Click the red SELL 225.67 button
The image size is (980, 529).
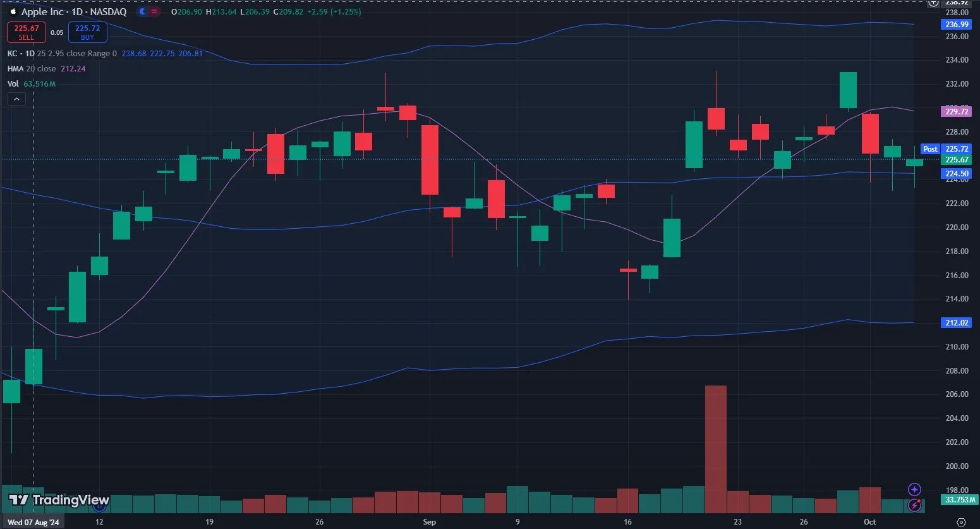point(27,32)
